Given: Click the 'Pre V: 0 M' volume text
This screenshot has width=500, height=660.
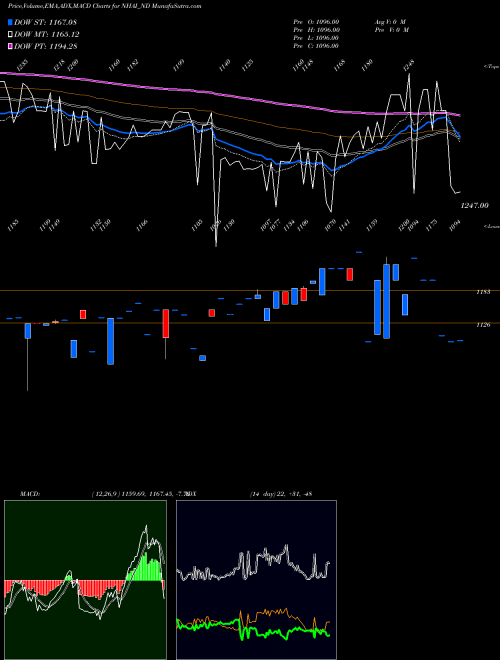Looking at the screenshot, I should (392, 30).
